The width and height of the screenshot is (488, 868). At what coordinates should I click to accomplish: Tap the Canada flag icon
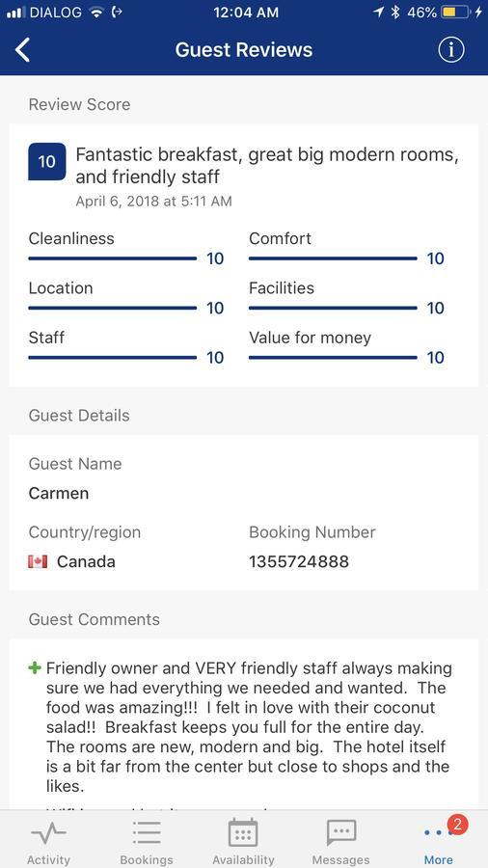click(38, 562)
